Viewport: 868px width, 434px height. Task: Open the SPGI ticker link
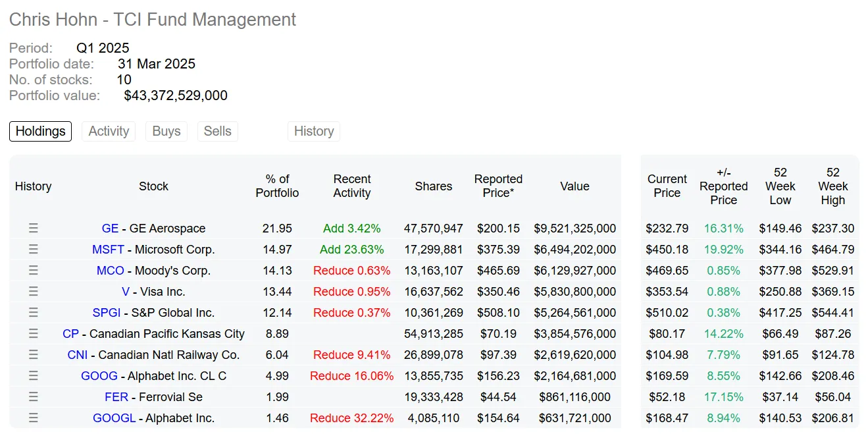107,313
